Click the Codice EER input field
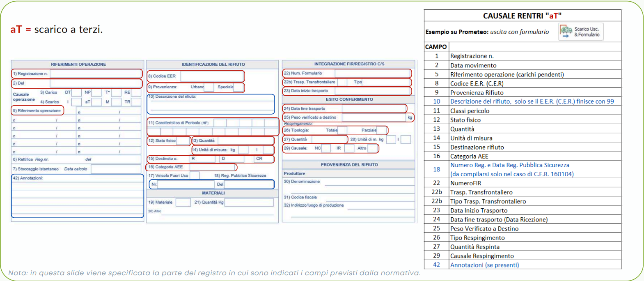The height and width of the screenshot is (281, 644). pyautogui.click(x=212, y=76)
